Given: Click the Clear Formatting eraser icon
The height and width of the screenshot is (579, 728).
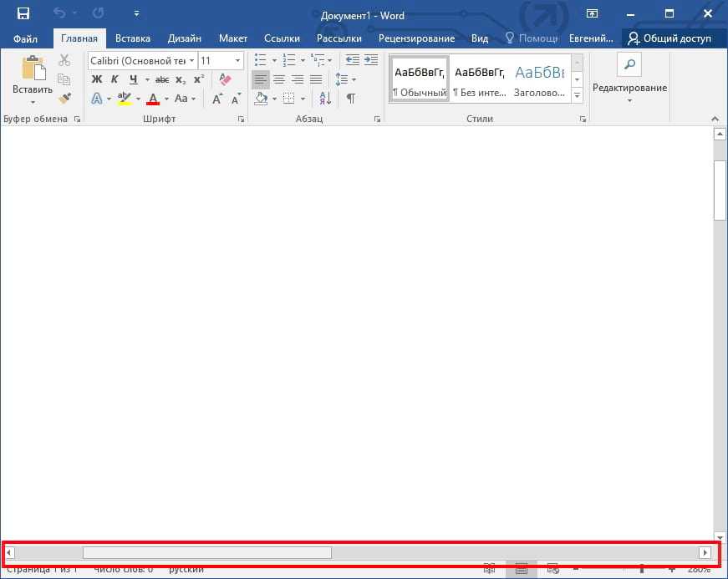Looking at the screenshot, I should click(x=224, y=79).
